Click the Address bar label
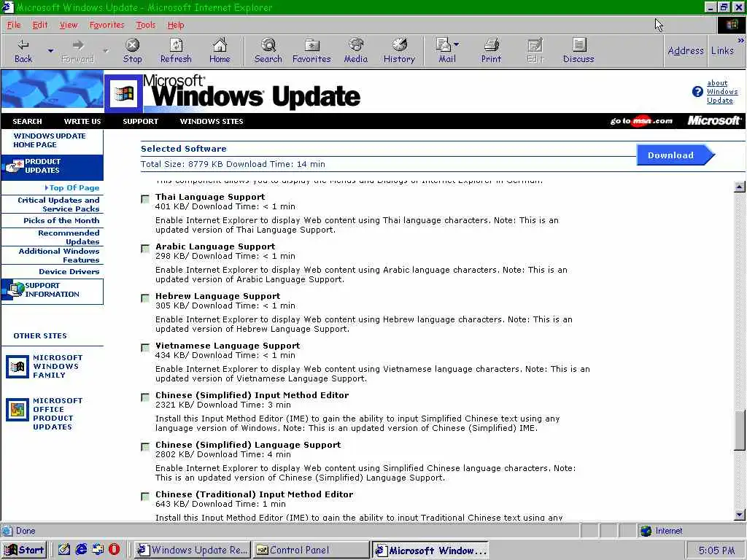Screen dimensions: 747x560 pyautogui.click(x=685, y=50)
